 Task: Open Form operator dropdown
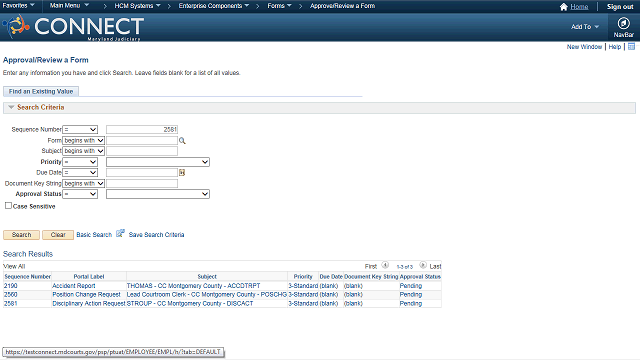pos(84,140)
